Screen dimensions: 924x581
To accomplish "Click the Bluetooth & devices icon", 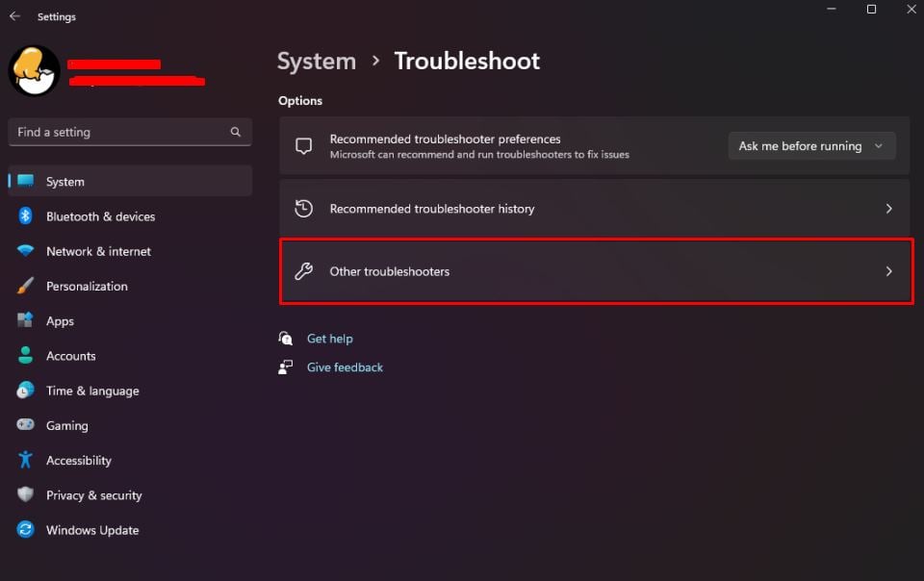I will click(26, 216).
